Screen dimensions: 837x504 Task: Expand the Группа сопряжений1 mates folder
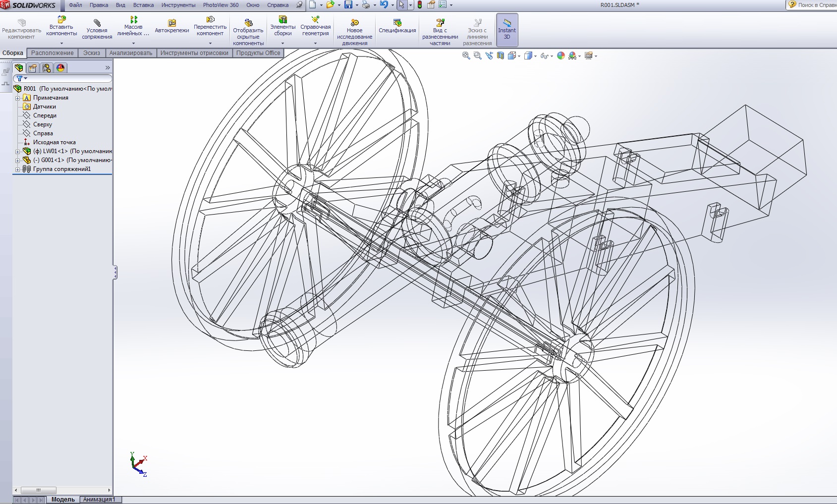pos(18,169)
